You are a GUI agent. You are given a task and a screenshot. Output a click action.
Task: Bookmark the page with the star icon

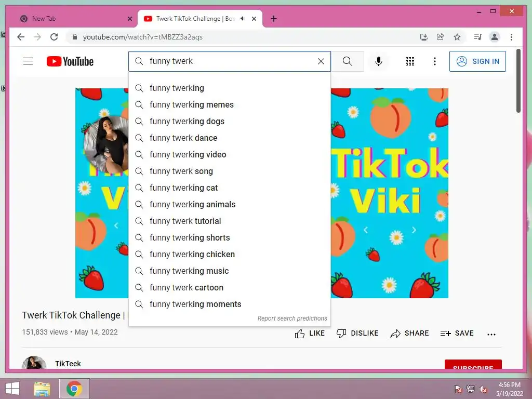click(x=457, y=37)
